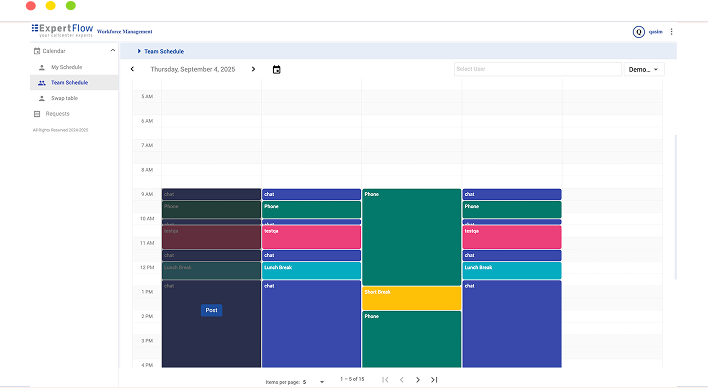Click the Short Break yellow block
Screen dimensions: 708x388
411,298
